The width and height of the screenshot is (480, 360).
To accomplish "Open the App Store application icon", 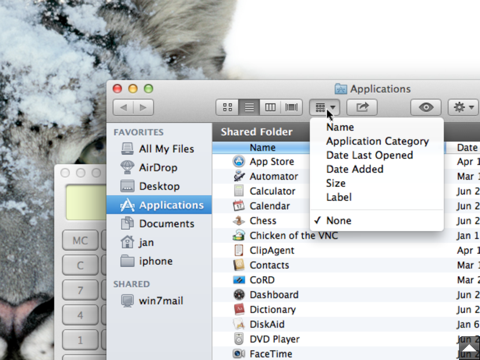I will (x=239, y=161).
